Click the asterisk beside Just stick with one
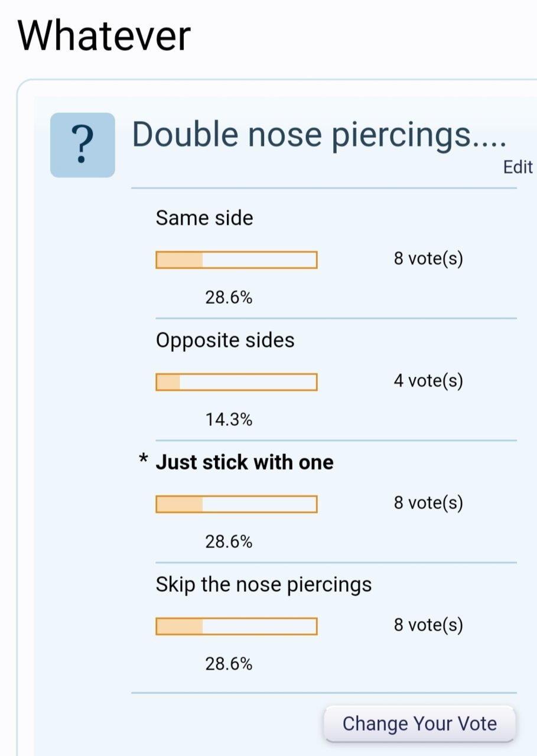This screenshot has width=537, height=756. 142,459
